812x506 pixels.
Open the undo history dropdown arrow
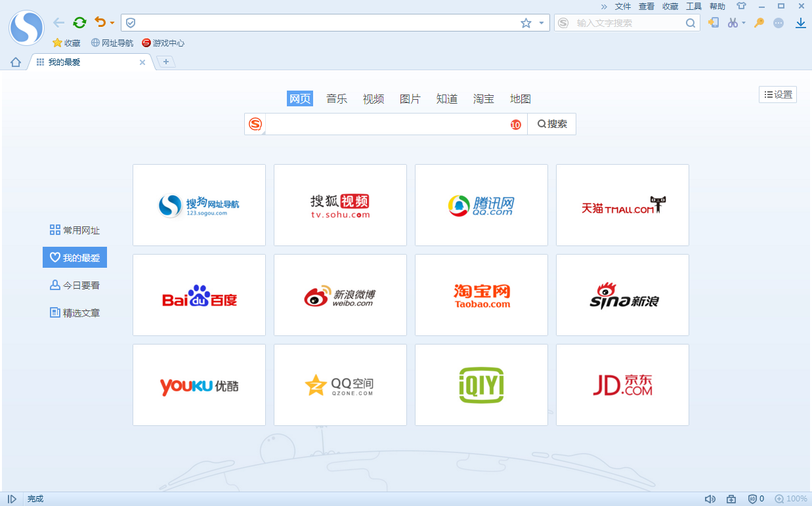112,23
